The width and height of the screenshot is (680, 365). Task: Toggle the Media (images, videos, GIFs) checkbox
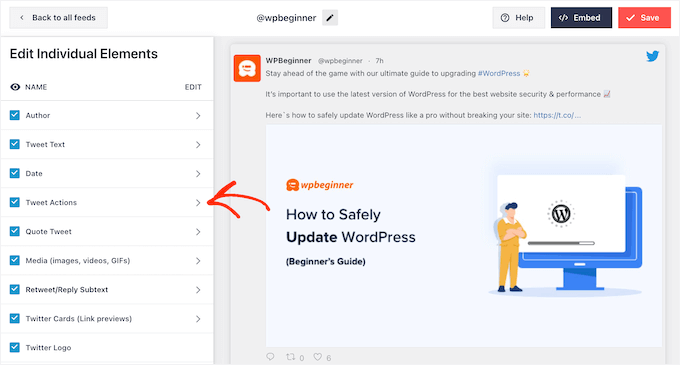pyautogui.click(x=15, y=260)
